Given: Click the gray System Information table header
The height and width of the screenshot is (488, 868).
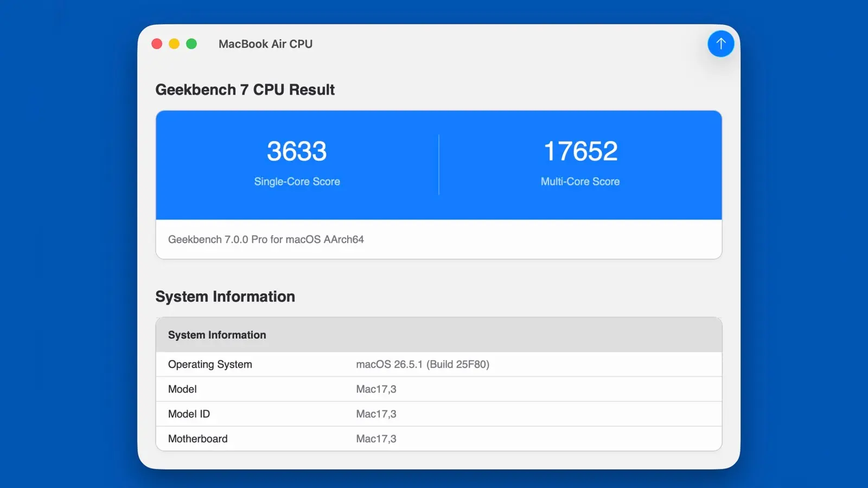Looking at the screenshot, I should (439, 335).
